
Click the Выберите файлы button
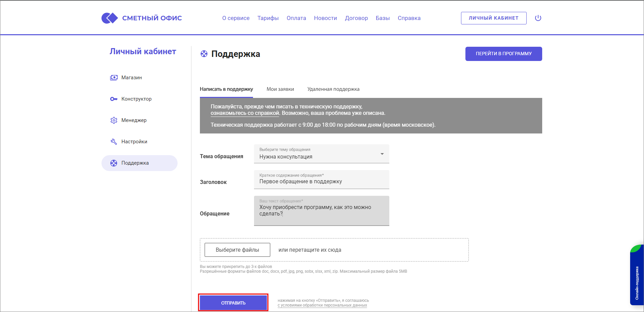237,250
